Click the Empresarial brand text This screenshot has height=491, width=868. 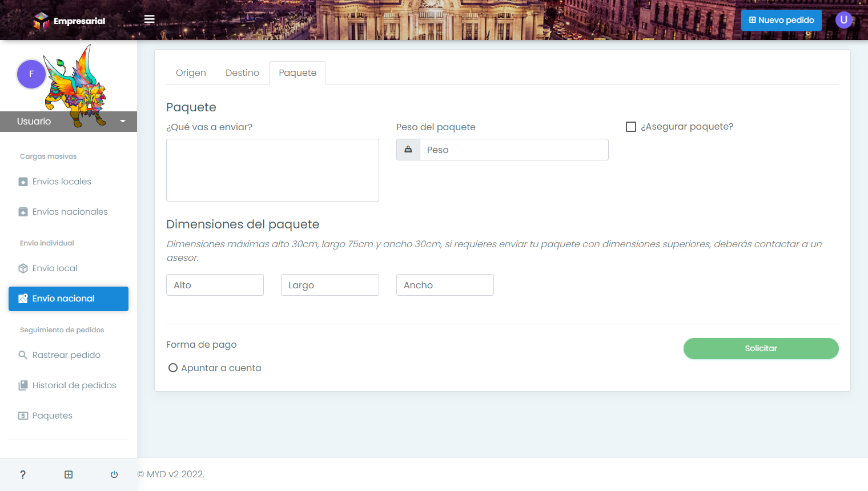79,21
